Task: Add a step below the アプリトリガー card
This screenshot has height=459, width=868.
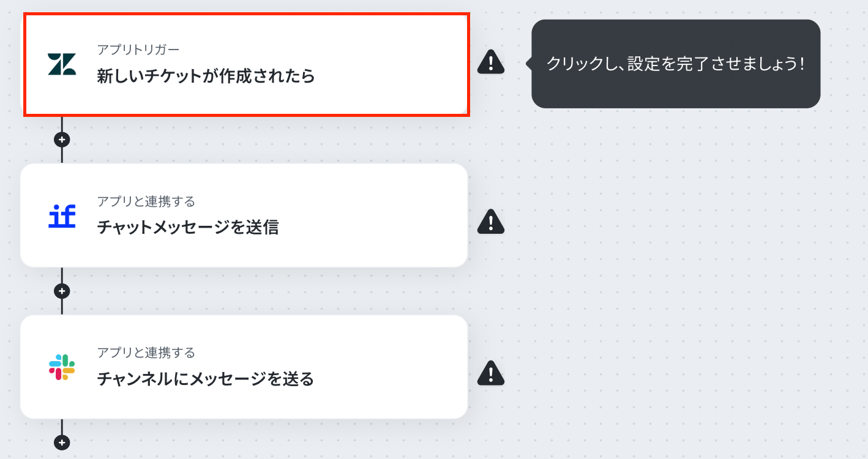Action: 62,140
